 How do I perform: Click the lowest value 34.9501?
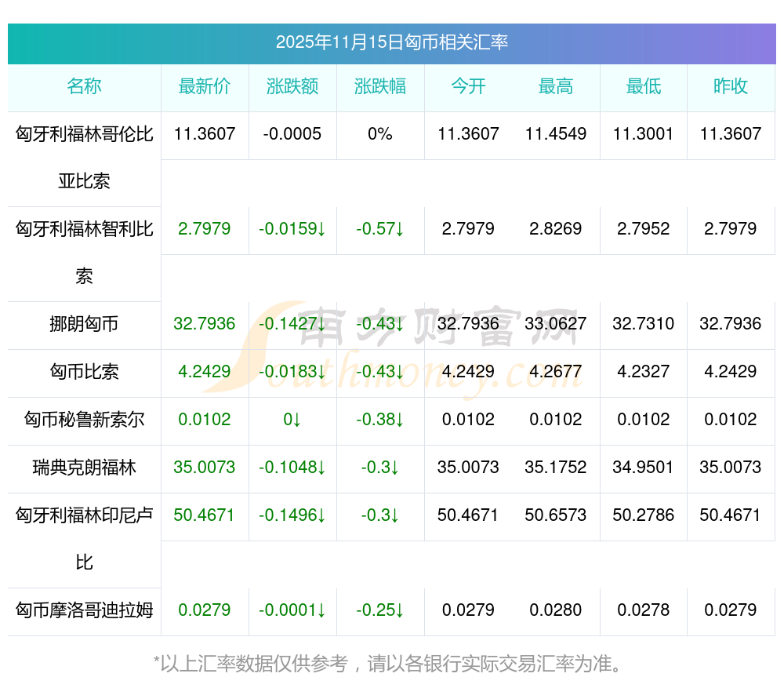(644, 468)
